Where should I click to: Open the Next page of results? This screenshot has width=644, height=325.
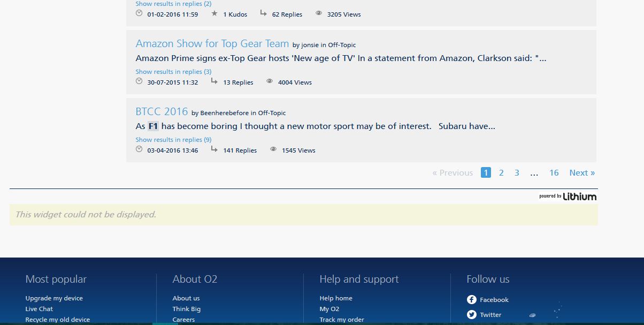[x=581, y=172]
